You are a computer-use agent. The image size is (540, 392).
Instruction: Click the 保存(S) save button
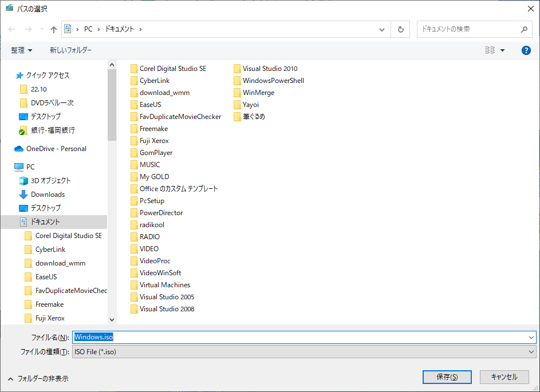click(x=447, y=377)
